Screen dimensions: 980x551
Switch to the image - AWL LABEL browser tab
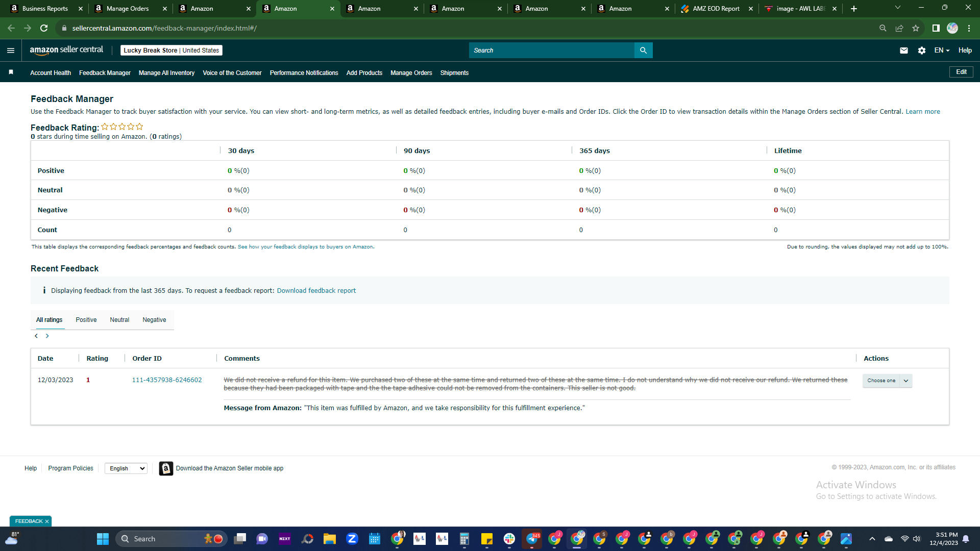800,9
